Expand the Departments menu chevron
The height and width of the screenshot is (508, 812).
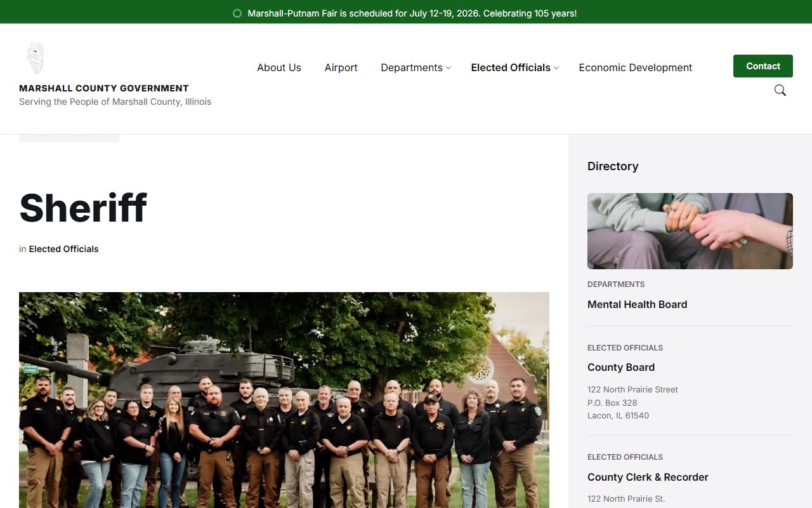[449, 68]
